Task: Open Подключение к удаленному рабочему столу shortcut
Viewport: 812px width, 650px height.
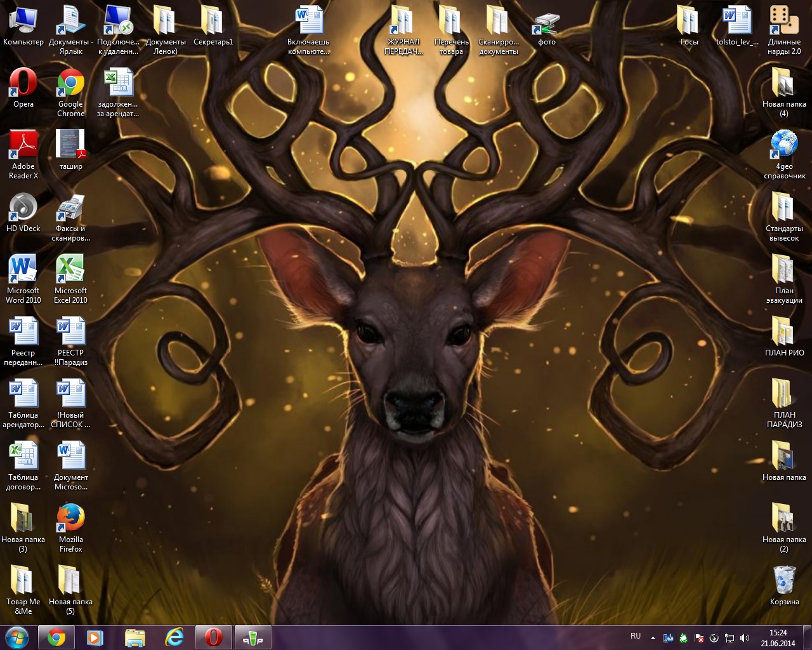Action: click(118, 29)
